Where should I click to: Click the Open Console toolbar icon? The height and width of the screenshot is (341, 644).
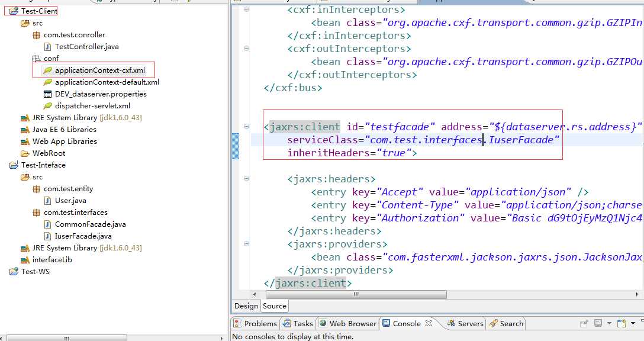point(622,323)
